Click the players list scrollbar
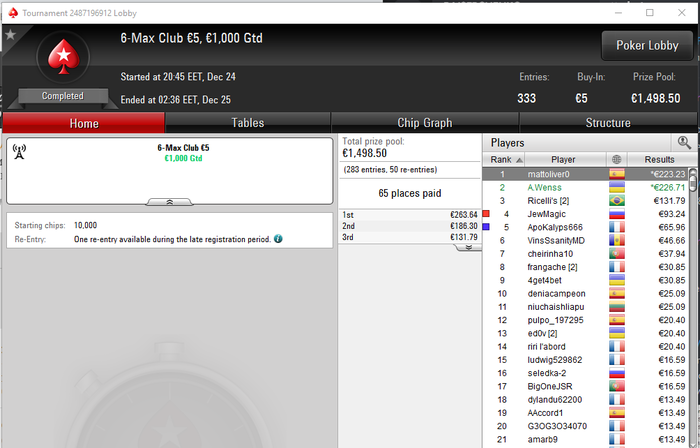This screenshot has width=700, height=448. pos(693,308)
